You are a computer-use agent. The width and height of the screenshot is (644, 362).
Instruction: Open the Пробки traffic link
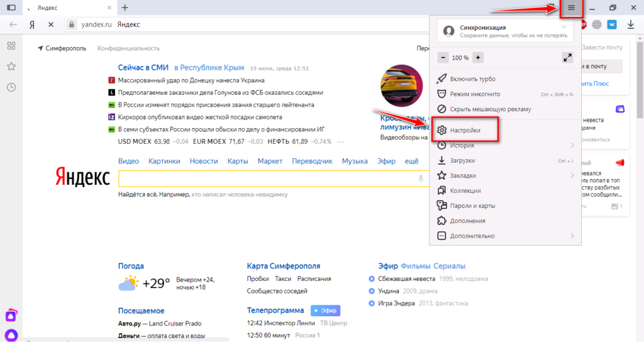pyautogui.click(x=257, y=278)
